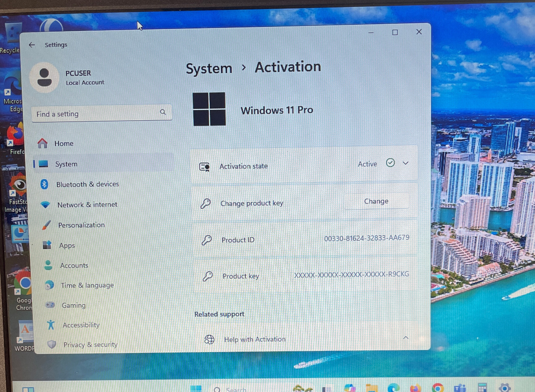Click the Activation state certificate icon
This screenshot has width=535, height=392.
point(204,167)
